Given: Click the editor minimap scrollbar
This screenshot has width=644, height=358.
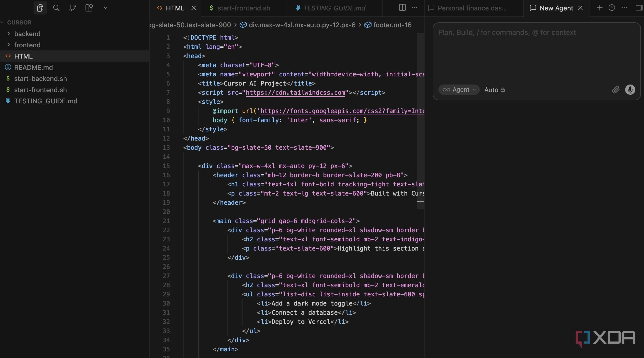Looking at the screenshot, I should pyautogui.click(x=421, y=121).
